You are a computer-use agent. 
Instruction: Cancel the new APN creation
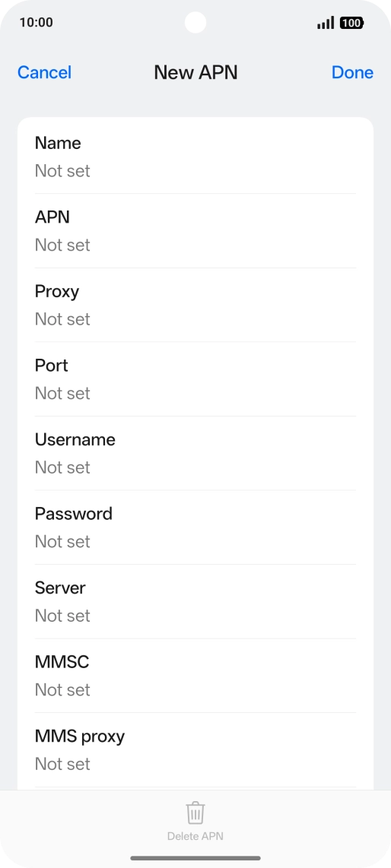pos(44,72)
